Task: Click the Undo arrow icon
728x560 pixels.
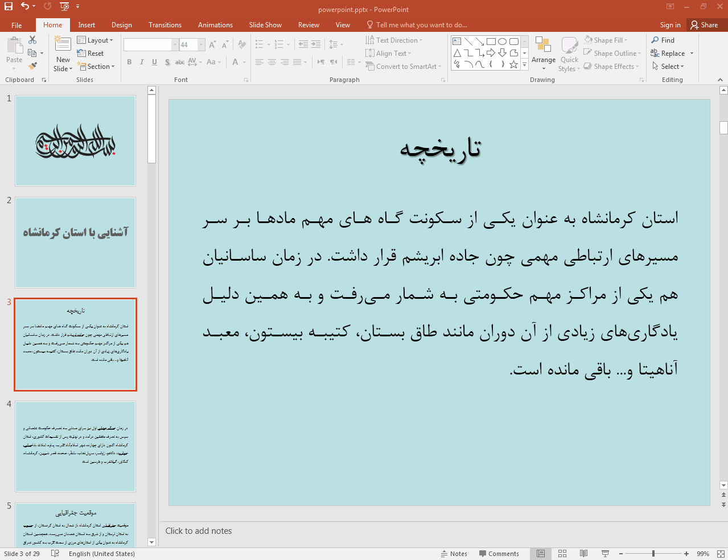Action: pos(25,6)
